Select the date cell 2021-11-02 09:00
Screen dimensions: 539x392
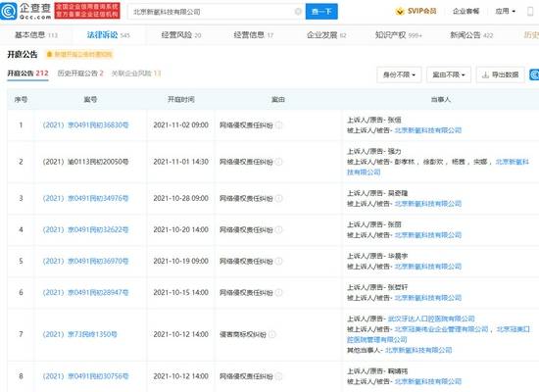pos(181,125)
